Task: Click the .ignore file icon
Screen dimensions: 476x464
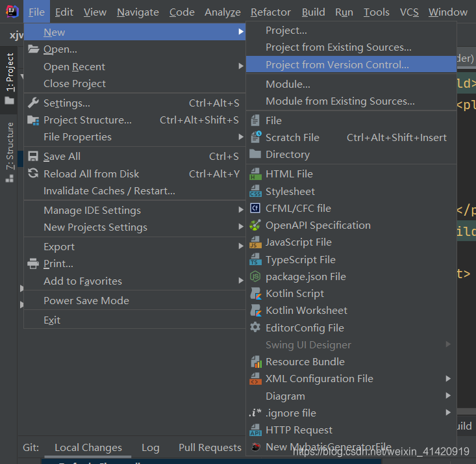Action: pos(255,413)
